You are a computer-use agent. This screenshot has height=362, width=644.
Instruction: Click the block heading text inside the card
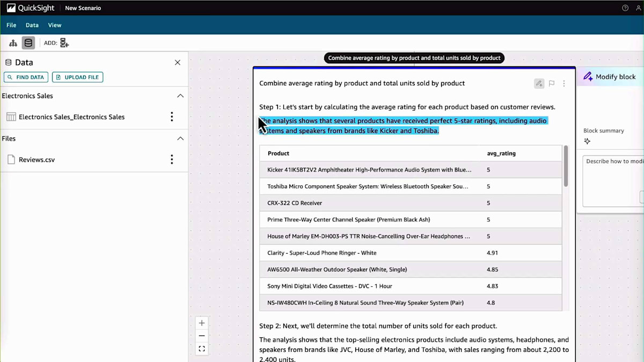[362, 84]
